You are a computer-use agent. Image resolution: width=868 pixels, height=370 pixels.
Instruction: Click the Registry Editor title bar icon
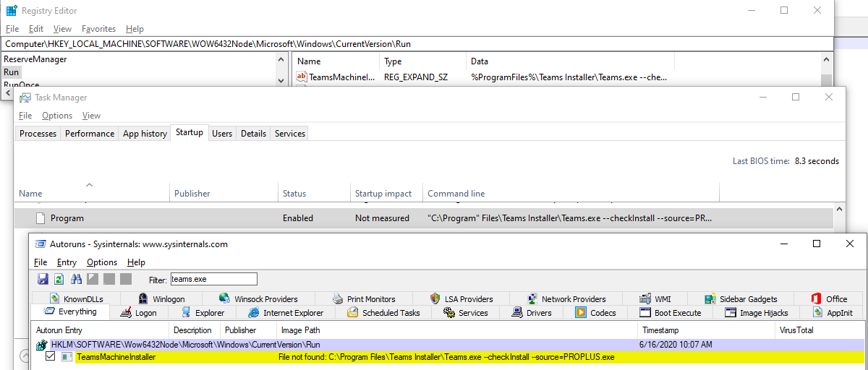[x=12, y=11]
